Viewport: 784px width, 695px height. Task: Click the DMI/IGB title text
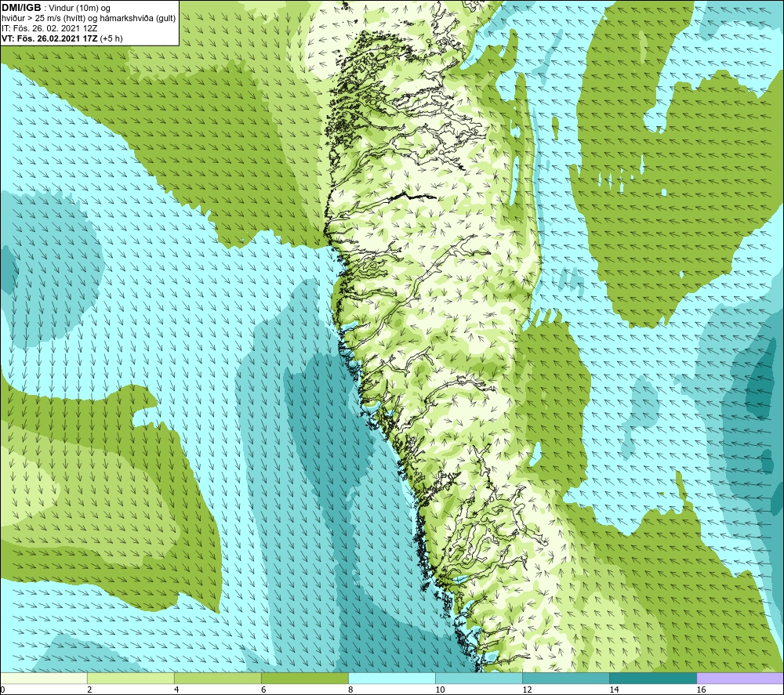point(21,8)
